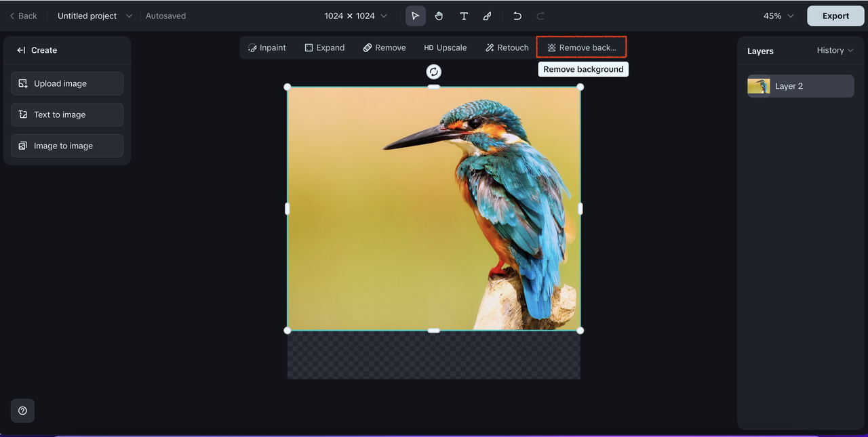This screenshot has width=868, height=437.
Task: Choose the Retouch tool
Action: tap(507, 47)
